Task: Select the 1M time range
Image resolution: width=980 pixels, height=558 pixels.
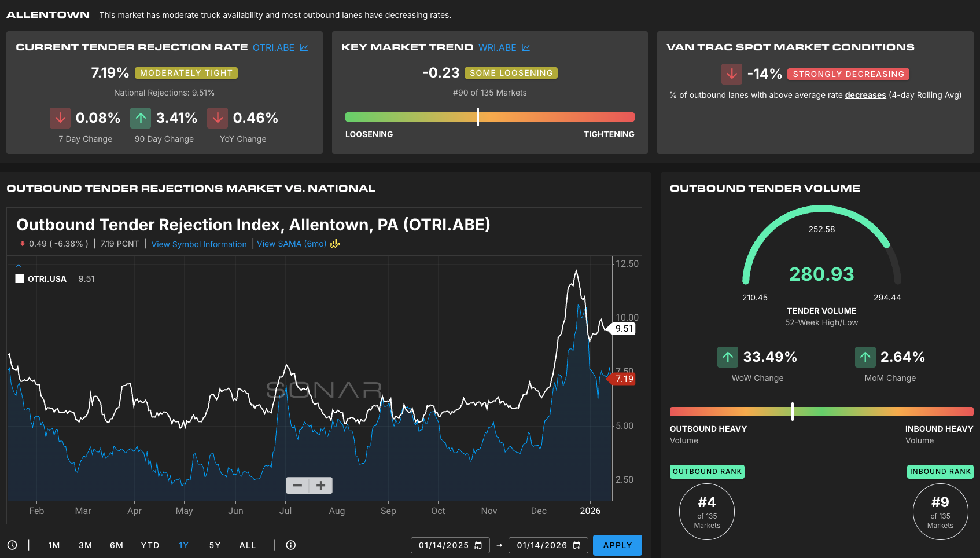Action: [x=54, y=545]
